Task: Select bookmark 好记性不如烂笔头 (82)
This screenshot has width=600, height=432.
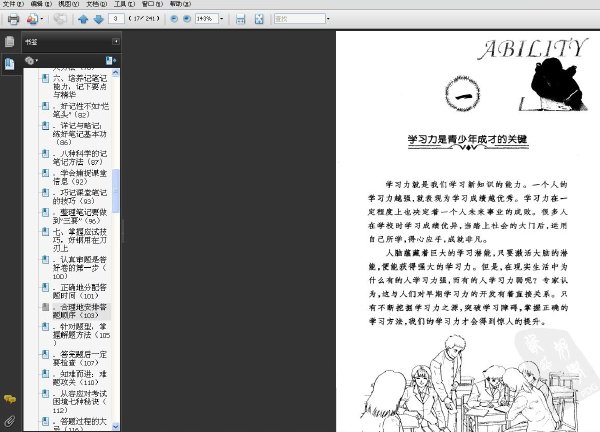Action: [81, 110]
